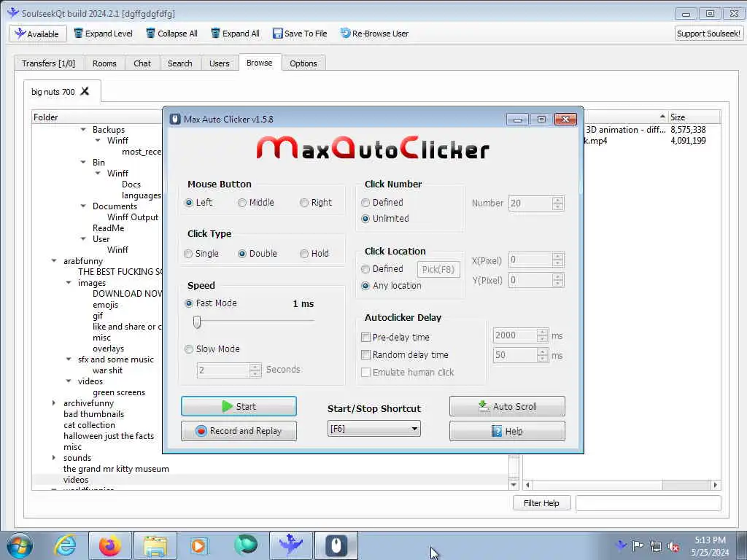The height and width of the screenshot is (560, 747).
Task: Click the Fast Mode speed slider handle
Action: click(x=197, y=322)
